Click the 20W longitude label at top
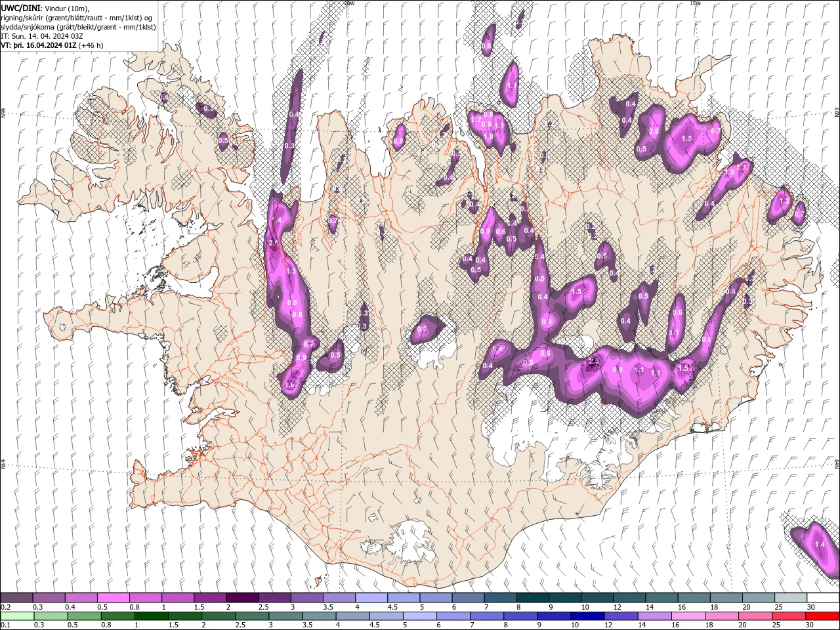Viewport: 840px width, 630px height. (x=348, y=3)
